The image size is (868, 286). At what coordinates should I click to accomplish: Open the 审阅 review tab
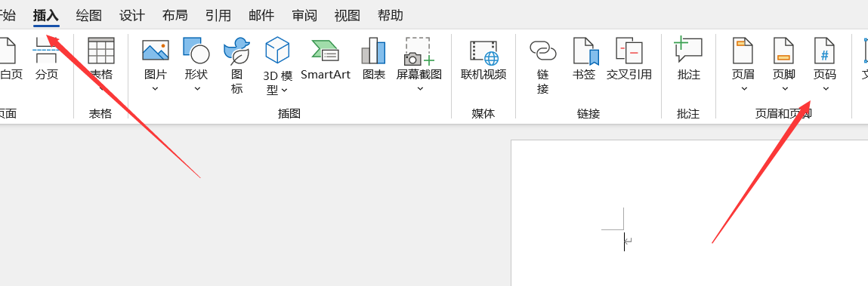coord(304,16)
